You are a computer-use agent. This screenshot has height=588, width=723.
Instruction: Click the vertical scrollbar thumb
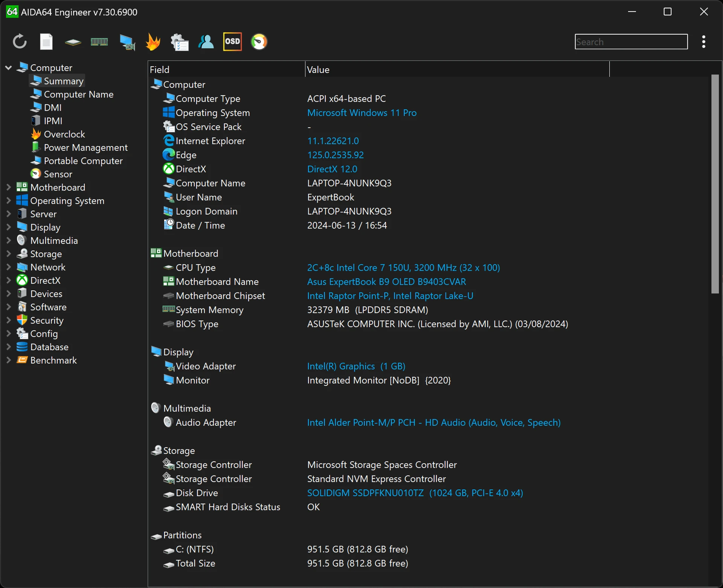(x=715, y=184)
